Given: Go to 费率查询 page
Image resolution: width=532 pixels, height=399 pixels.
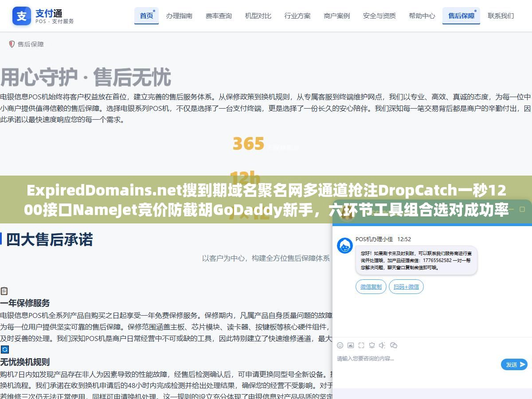Looking at the screenshot, I should click(x=219, y=16).
